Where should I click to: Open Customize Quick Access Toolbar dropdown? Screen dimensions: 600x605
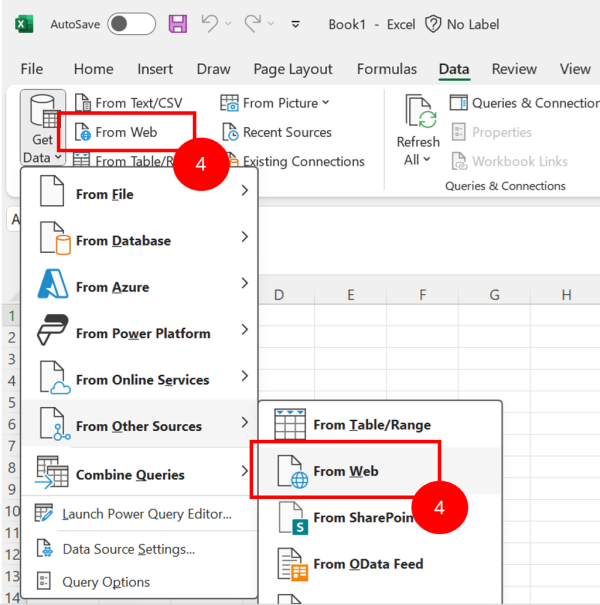(x=296, y=24)
